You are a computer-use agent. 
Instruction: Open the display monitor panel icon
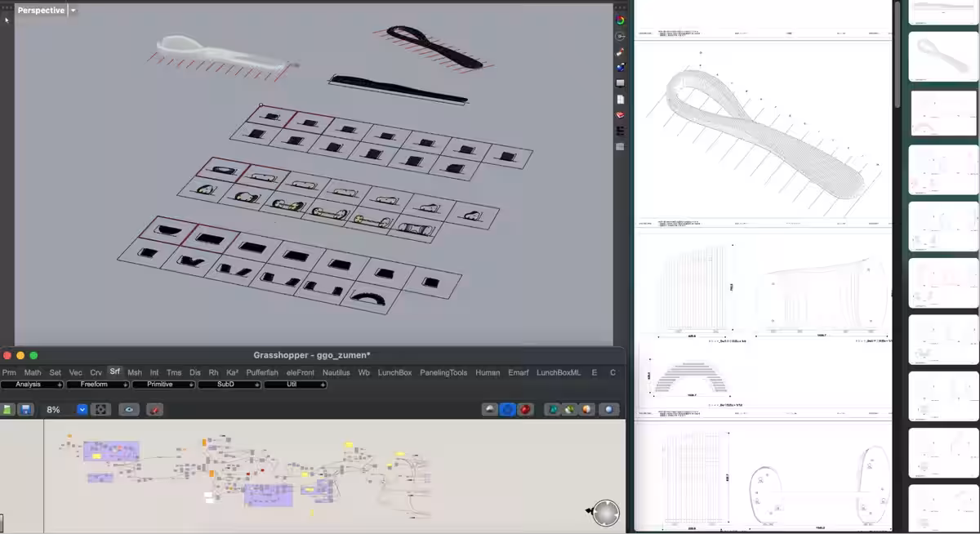pos(621,83)
